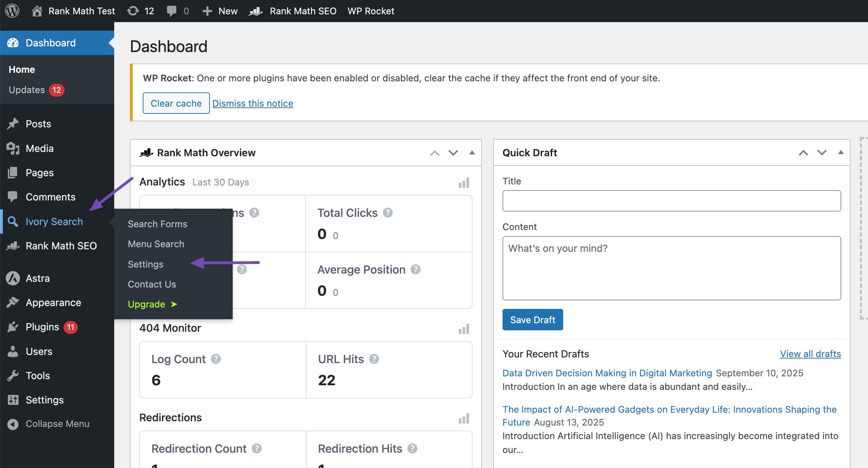Screen dimensions: 868x468
Task: Dismiss this notice link
Action: [253, 103]
